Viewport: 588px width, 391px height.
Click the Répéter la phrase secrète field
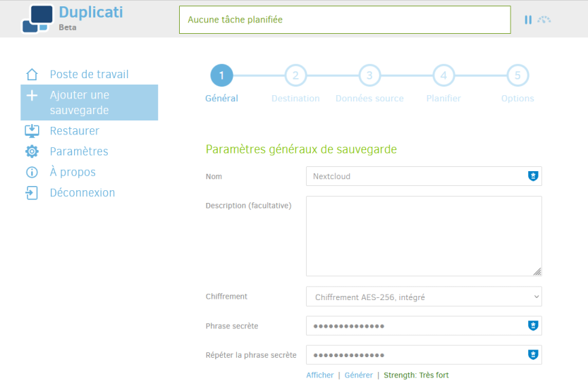pos(424,355)
